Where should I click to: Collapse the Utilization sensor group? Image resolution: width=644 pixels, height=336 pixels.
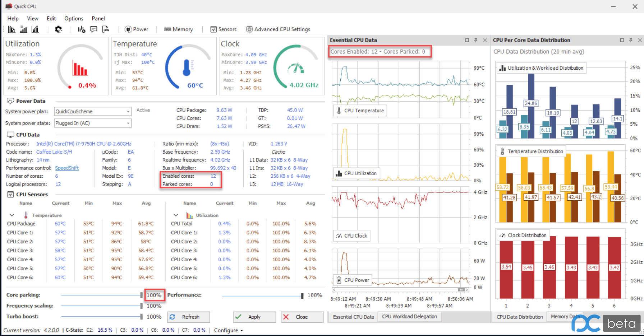(176, 215)
